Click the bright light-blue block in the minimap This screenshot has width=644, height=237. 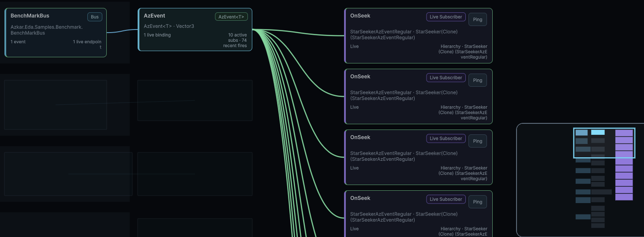(x=598, y=132)
